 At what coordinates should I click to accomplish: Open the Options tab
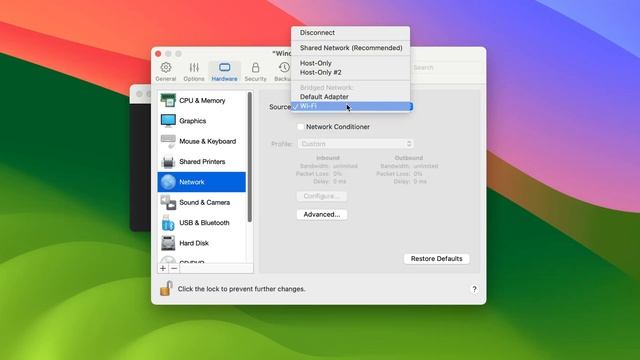(x=194, y=72)
